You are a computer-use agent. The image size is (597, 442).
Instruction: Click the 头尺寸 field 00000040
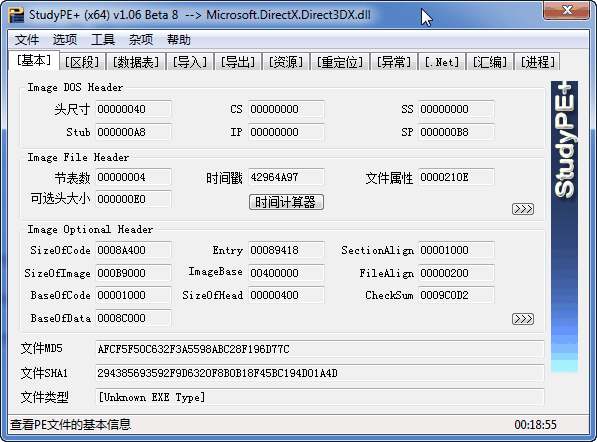(x=133, y=109)
